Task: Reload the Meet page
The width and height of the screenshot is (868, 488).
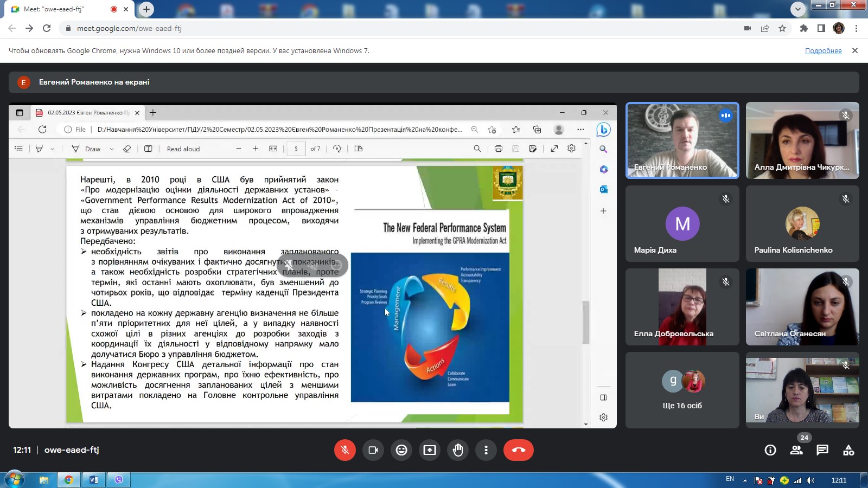Action: point(47,28)
